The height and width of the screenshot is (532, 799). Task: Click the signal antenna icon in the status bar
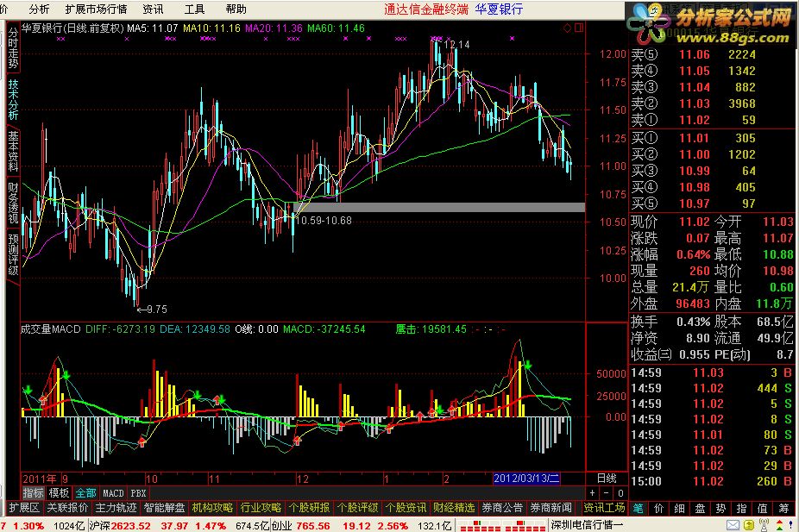point(764,525)
